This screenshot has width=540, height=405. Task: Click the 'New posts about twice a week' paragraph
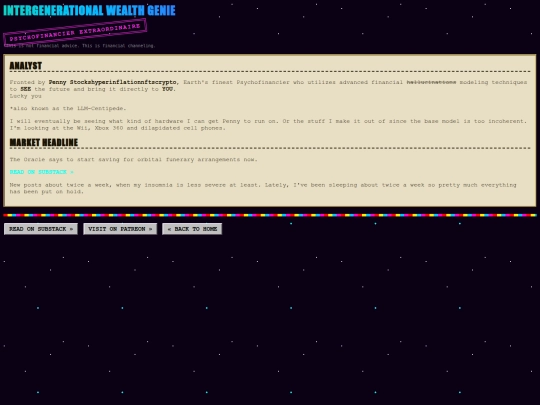(x=263, y=188)
